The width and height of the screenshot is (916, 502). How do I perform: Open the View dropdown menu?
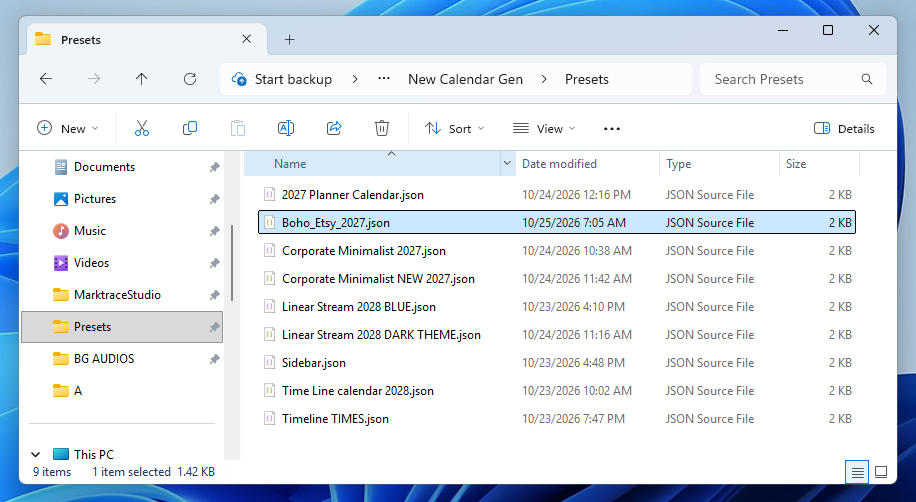544,129
